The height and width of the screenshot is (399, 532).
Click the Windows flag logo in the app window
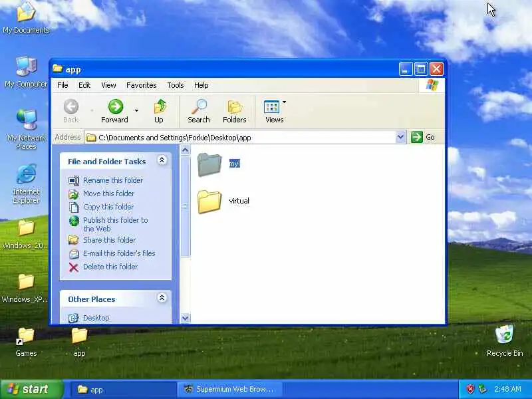[432, 85]
